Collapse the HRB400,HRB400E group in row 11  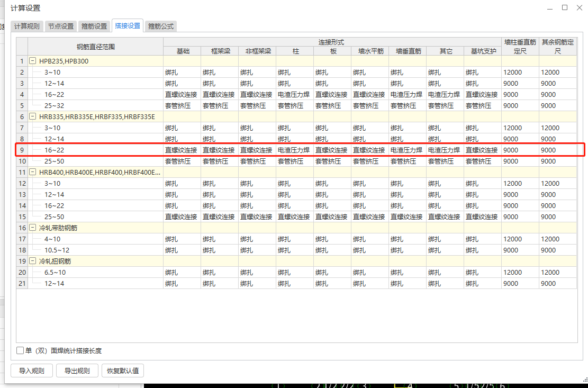(x=33, y=172)
